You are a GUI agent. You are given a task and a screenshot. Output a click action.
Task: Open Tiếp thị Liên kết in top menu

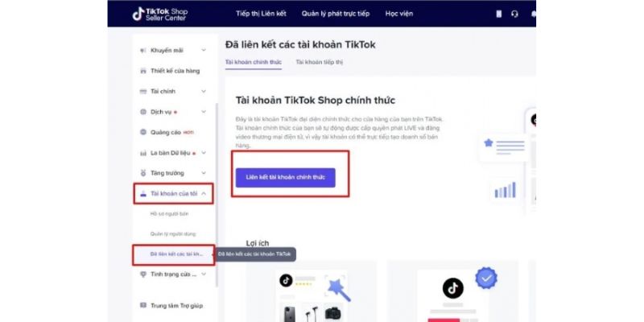coord(261,14)
